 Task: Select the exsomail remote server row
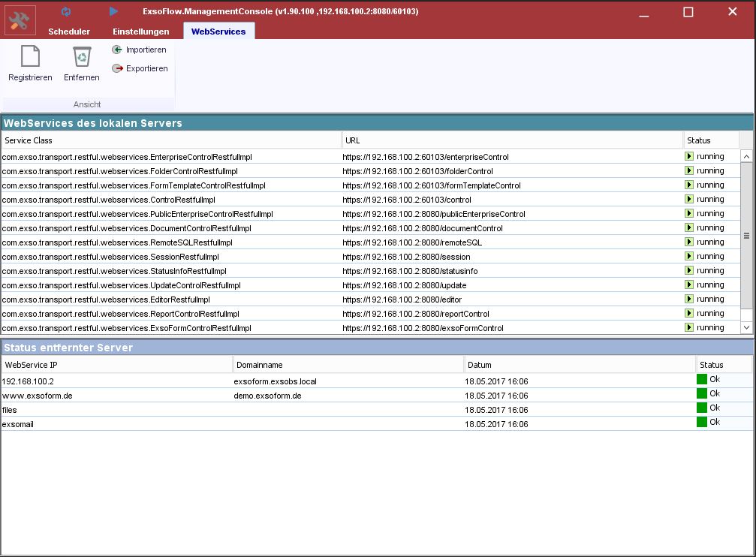377,424
